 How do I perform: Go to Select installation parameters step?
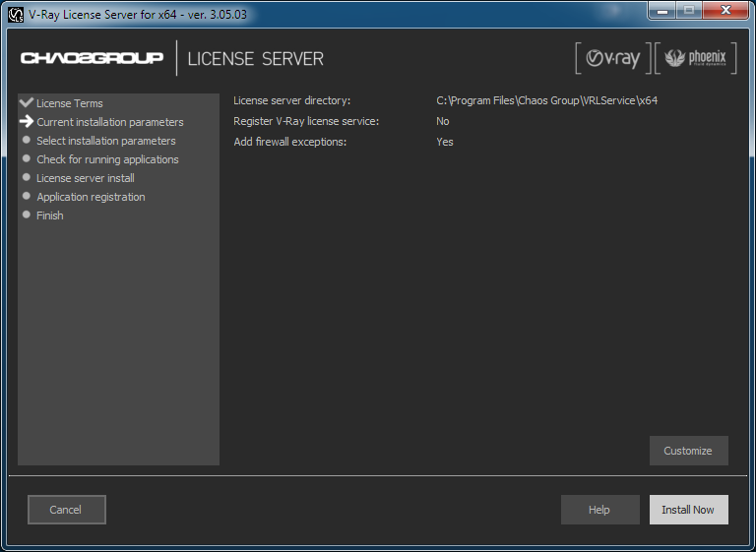(x=105, y=141)
